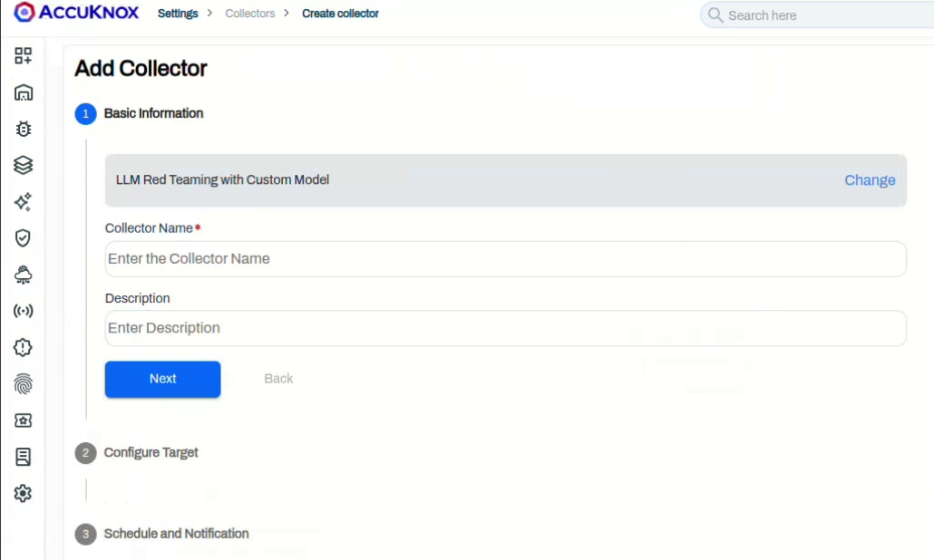Select step 1 Basic Information
Image resolution: width=934 pixels, height=560 pixels.
click(139, 113)
